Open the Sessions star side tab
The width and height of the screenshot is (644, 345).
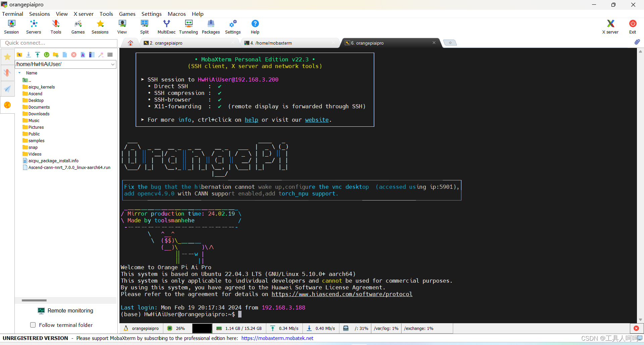7,57
